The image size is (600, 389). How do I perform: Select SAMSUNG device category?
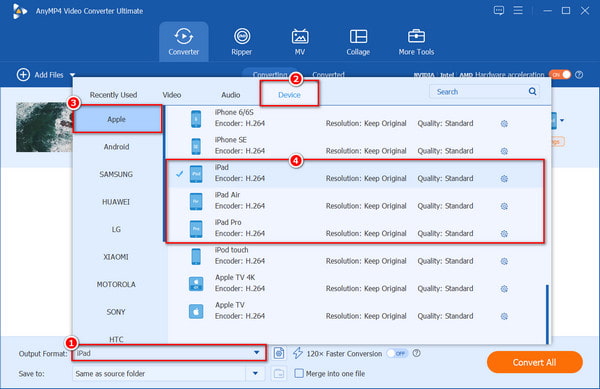[117, 174]
